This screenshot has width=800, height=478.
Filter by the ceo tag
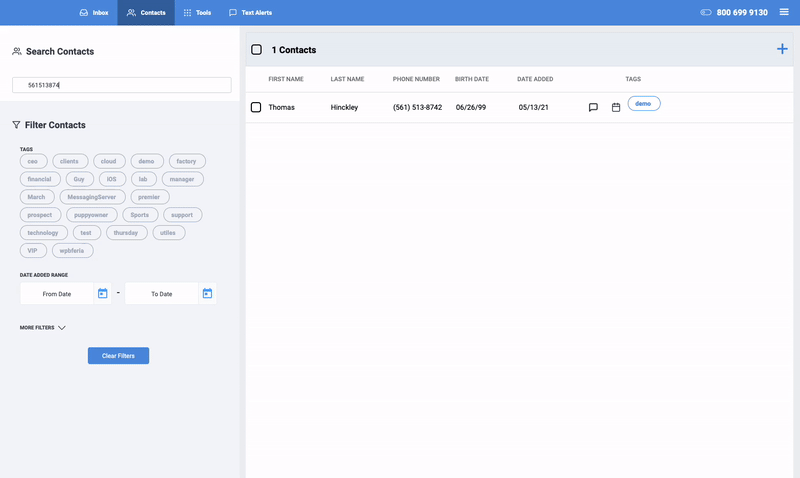(x=33, y=161)
